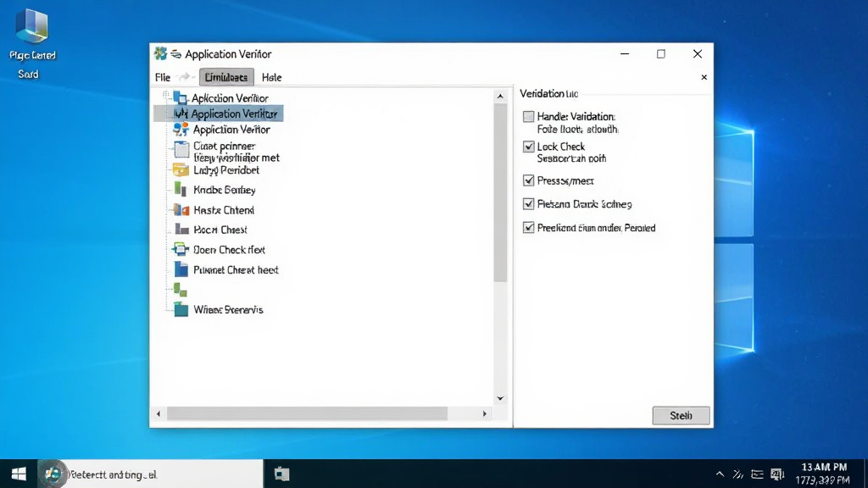
Task: Minimize the Application Verifior window
Action: coord(625,53)
